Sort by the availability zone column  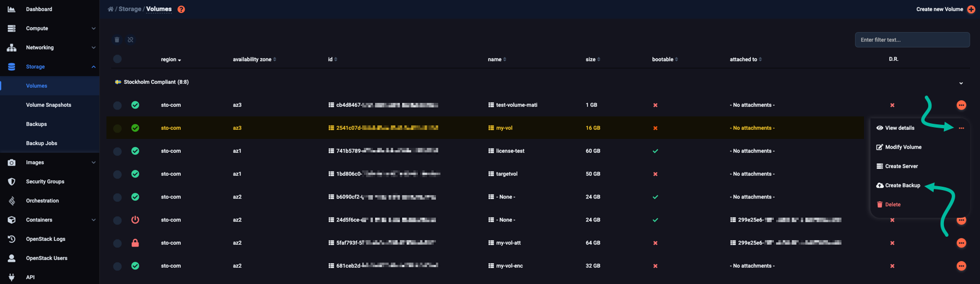pos(255,60)
